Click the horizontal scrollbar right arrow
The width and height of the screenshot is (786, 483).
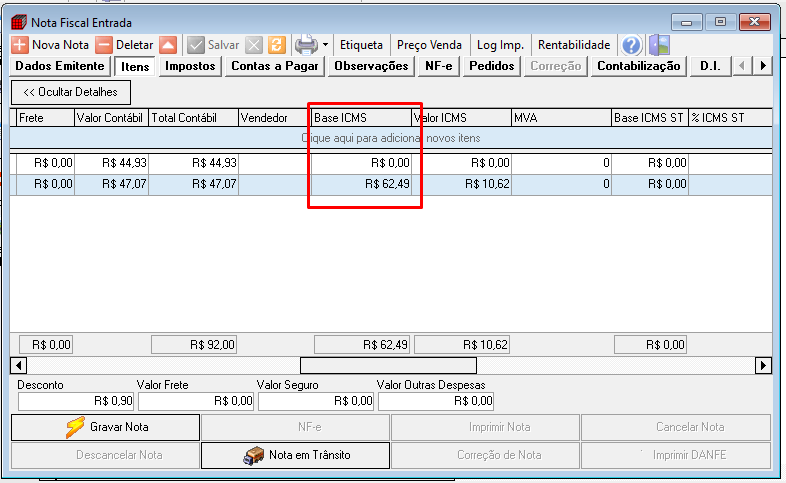763,365
